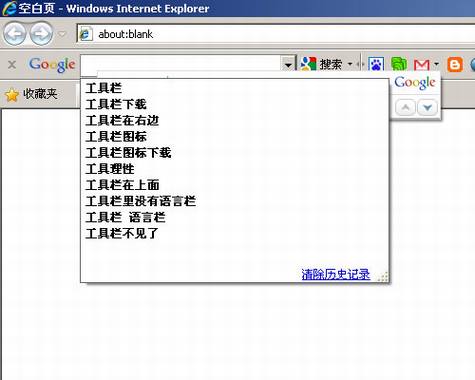This screenshot has width=475, height=380.
Task: Select suggestion 工具栏
Action: tap(235, 88)
